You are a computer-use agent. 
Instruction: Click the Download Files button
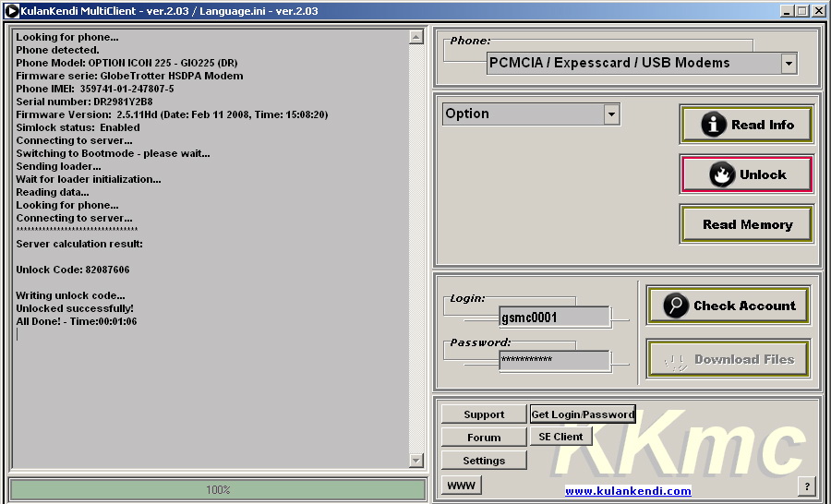coord(729,359)
